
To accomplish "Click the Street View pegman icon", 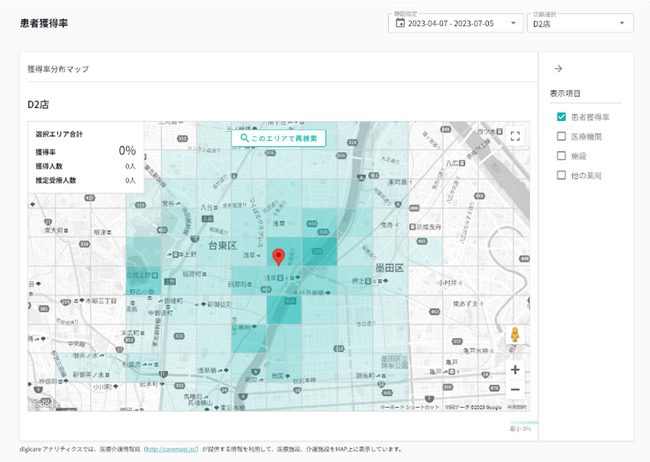I will click(515, 335).
